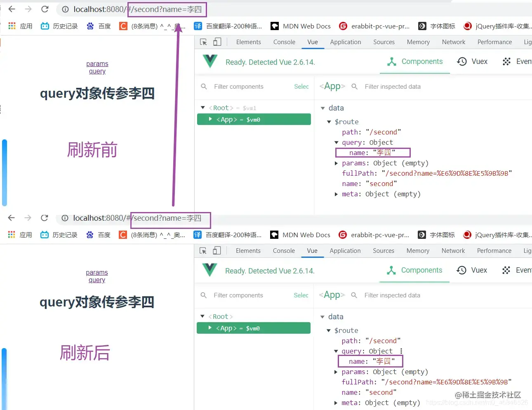Open site info icon in lower address bar
Image resolution: width=532 pixels, height=410 pixels.
[65, 218]
